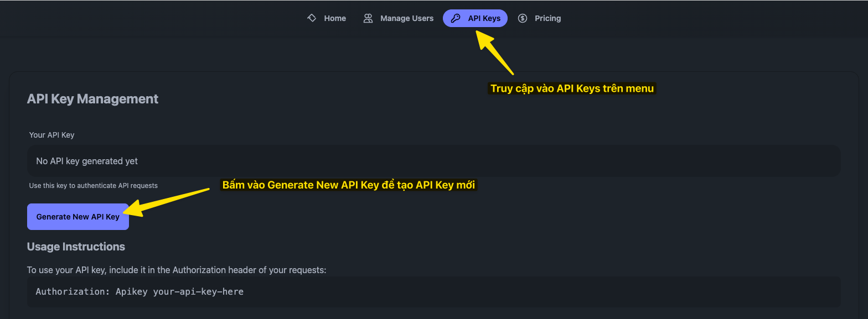Viewport: 868px width, 319px height.
Task: Select the API Keys tab label
Action: [484, 18]
